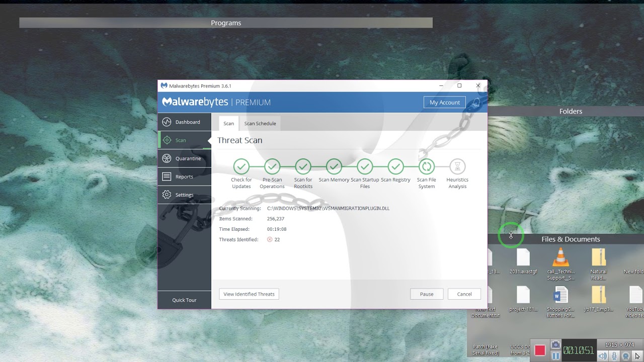Select the Natural Read... zip archive
The height and width of the screenshot is (362, 644).
(599, 264)
